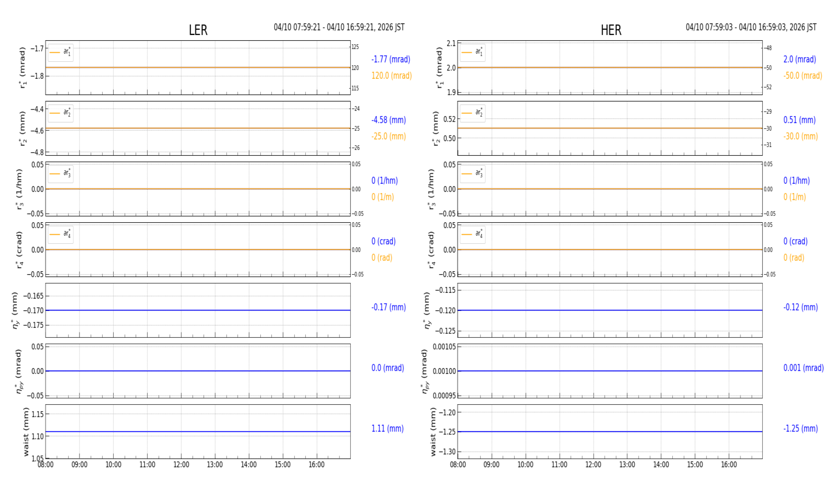Click the HER 0 (rad) orange value
This screenshot has height=504, width=824.
(x=794, y=258)
